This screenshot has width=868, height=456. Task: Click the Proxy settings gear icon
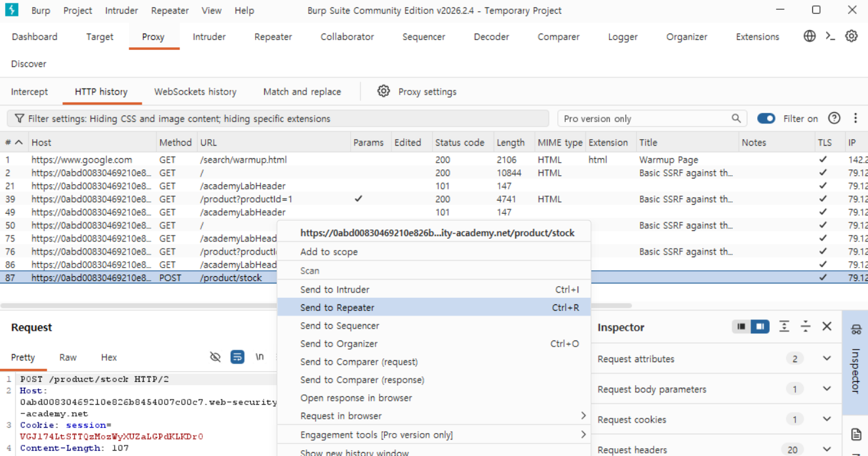click(384, 91)
